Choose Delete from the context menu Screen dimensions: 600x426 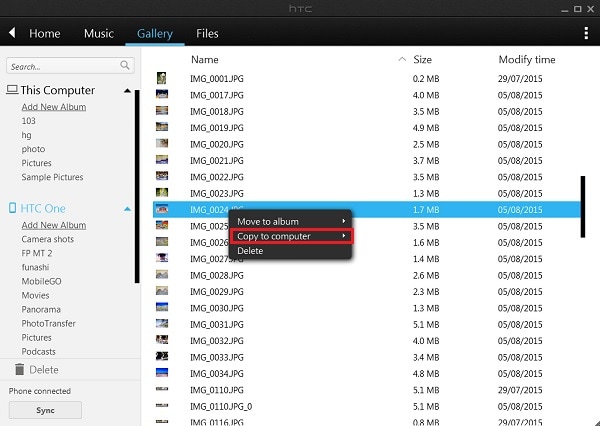(290, 251)
